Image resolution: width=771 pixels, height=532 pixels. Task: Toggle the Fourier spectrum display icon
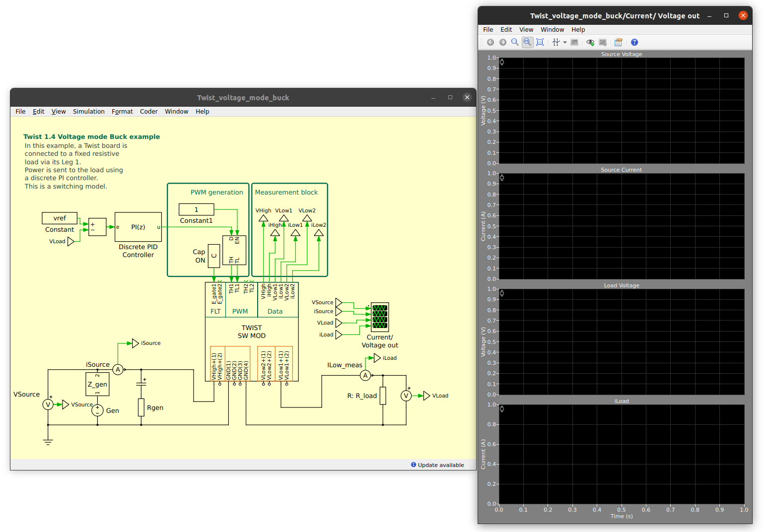click(x=574, y=42)
